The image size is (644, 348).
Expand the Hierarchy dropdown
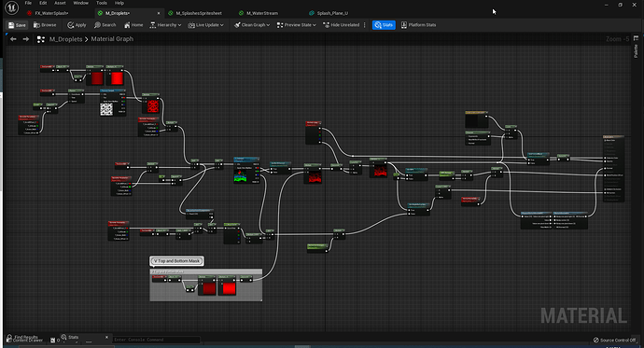point(165,25)
